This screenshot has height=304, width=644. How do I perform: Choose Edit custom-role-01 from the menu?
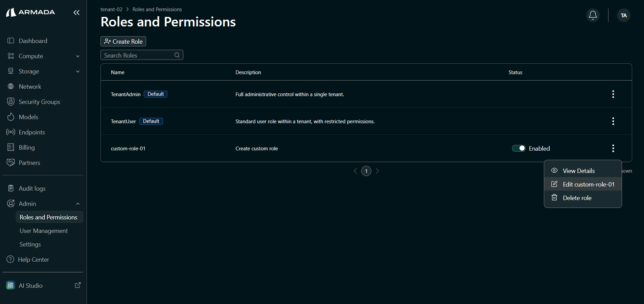pyautogui.click(x=583, y=184)
